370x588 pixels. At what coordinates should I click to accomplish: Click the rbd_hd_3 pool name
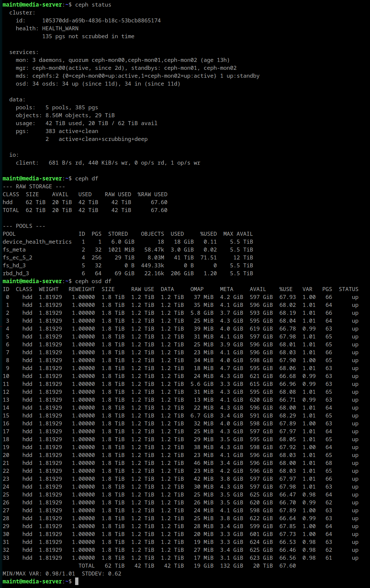[16, 274]
